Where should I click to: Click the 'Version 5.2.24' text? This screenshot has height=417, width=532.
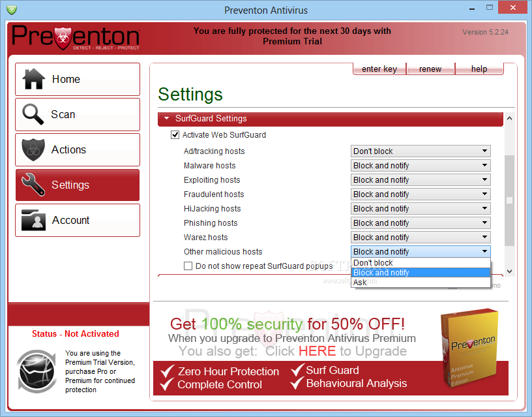point(485,32)
